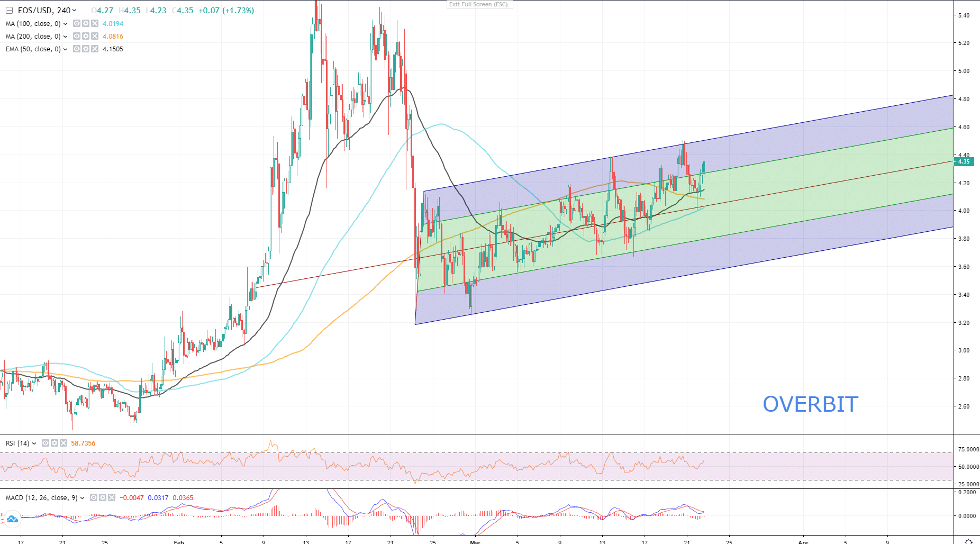Click MACD (12, 26, close, 9) title

click(x=42, y=498)
